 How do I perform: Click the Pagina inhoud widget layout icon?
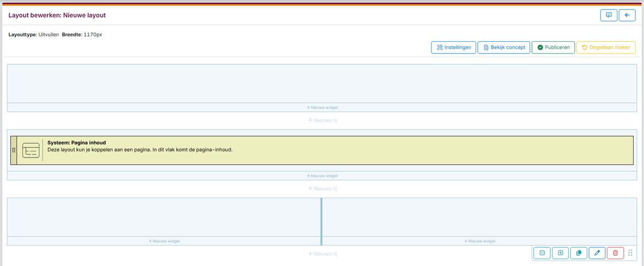coord(31,150)
